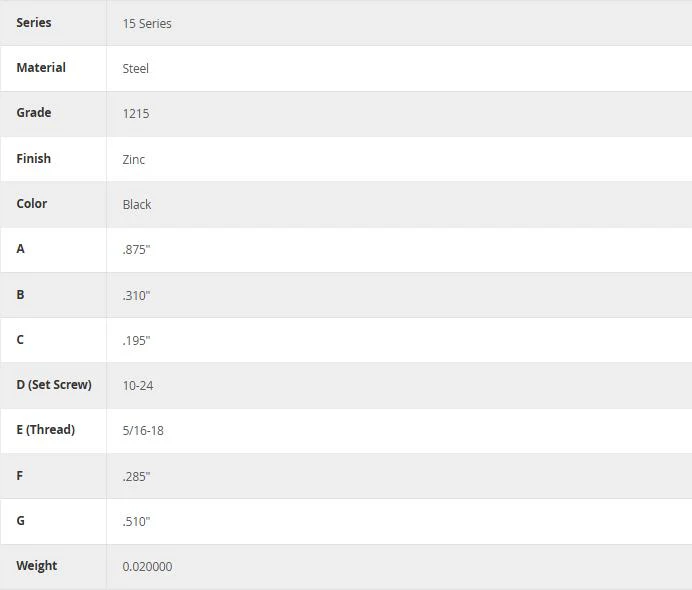Screen dimensions: 692x590
Task: Click the Material label
Action: coord(41,68)
